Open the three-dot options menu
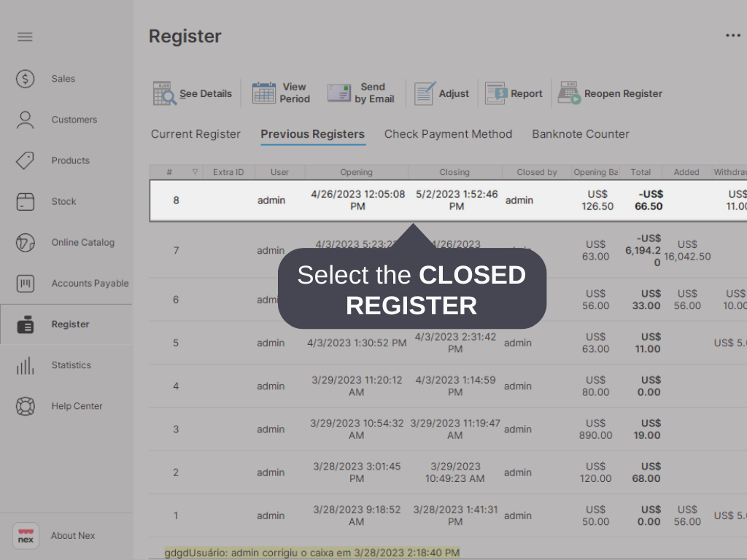Screen dimensions: 747x560 coord(732,34)
